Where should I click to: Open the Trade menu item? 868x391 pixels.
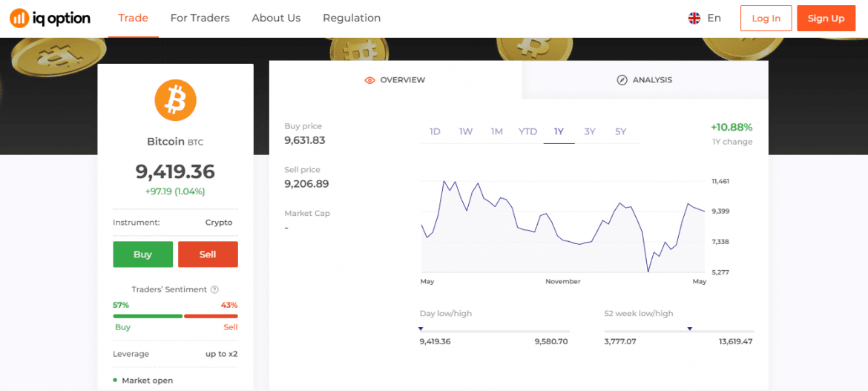tap(134, 18)
